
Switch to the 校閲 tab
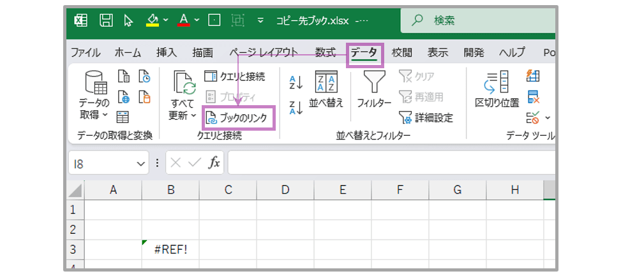401,52
